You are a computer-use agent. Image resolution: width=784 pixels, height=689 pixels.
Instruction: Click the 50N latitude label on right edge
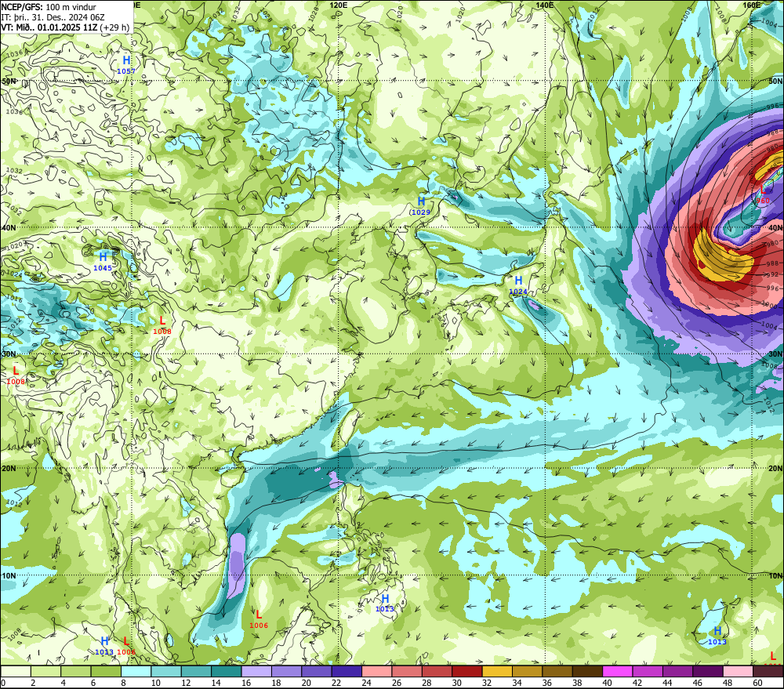[775, 81]
